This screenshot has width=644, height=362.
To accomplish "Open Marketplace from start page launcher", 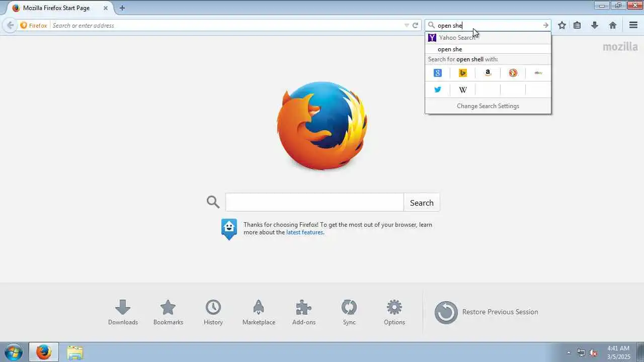I will (x=259, y=312).
